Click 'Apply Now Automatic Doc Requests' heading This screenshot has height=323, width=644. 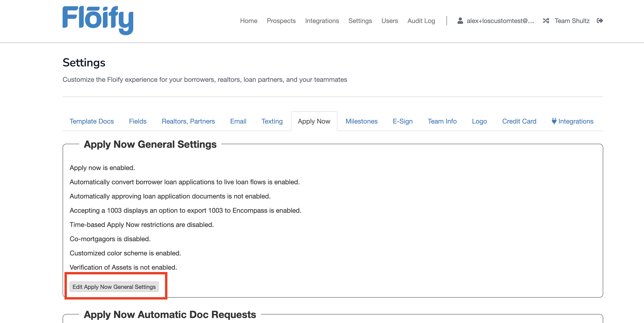pyautogui.click(x=170, y=314)
